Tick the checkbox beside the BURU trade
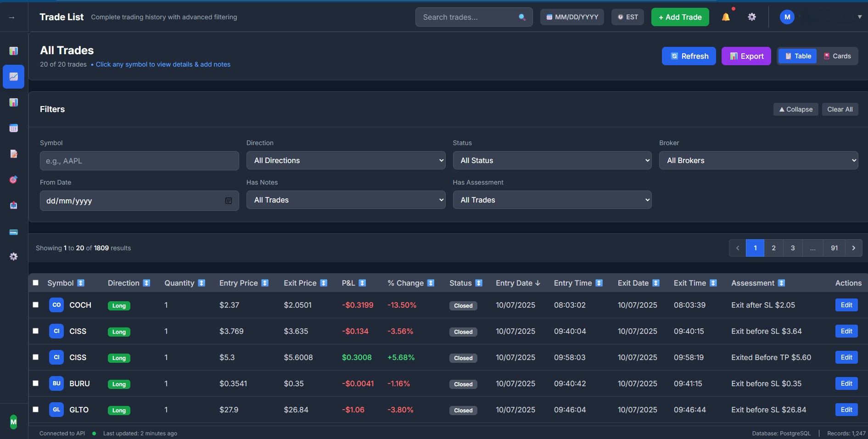The height and width of the screenshot is (439, 868). (x=35, y=383)
